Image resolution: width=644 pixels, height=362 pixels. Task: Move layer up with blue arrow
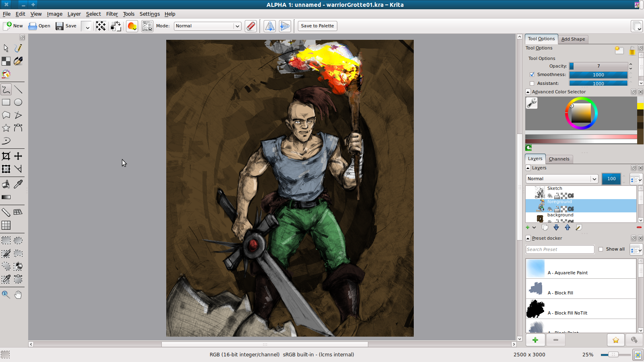click(x=568, y=227)
